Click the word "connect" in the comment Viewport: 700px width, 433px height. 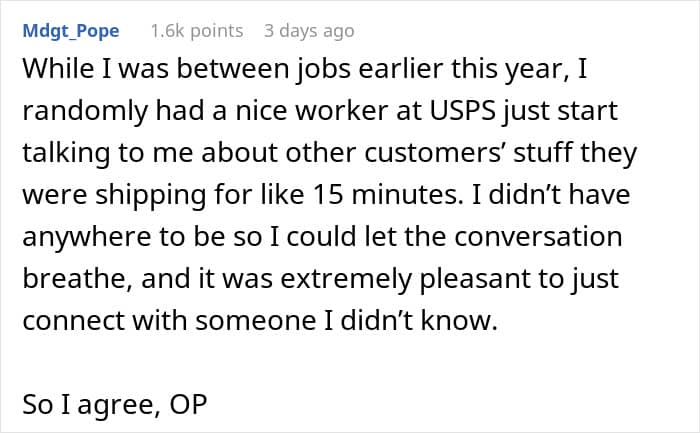(69, 319)
